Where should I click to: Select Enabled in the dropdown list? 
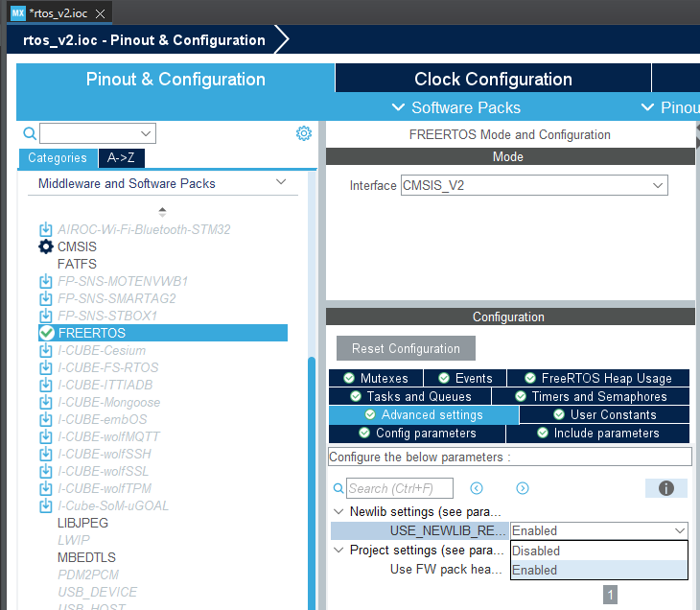[598, 570]
